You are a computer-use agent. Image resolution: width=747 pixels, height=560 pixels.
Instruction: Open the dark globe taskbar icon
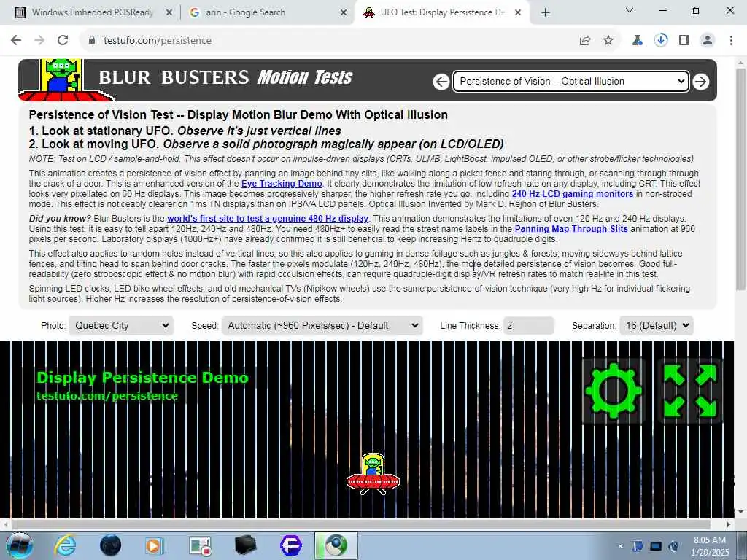(x=111, y=545)
